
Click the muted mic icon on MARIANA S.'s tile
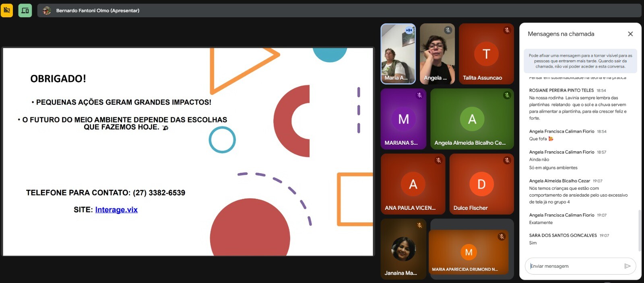coord(419,95)
